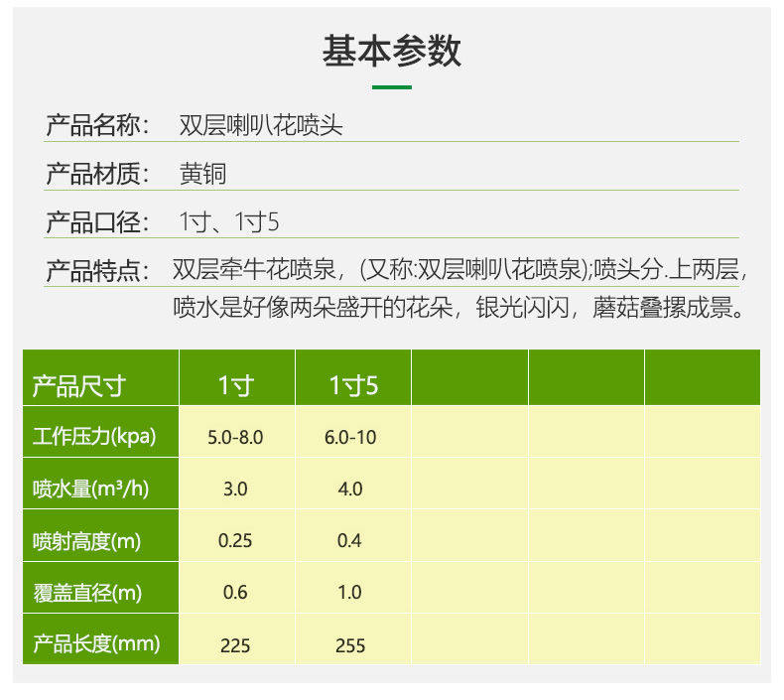The width and height of the screenshot is (784, 700).
Task: Click the pressure value 5.0-8.0
Action: 235,437
